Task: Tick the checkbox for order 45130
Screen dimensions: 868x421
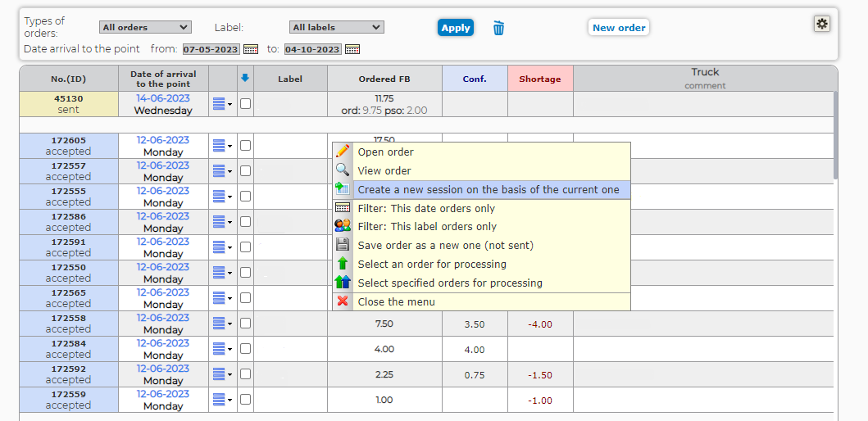Action: 245,104
